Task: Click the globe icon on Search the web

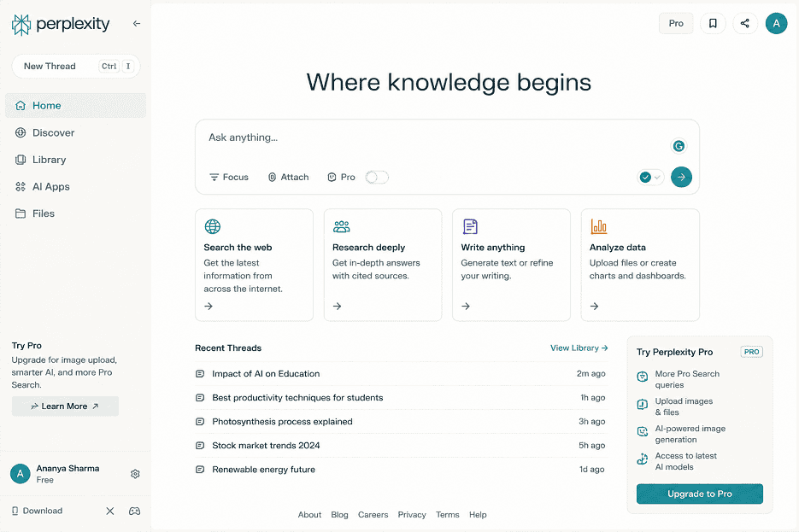Action: click(x=213, y=226)
